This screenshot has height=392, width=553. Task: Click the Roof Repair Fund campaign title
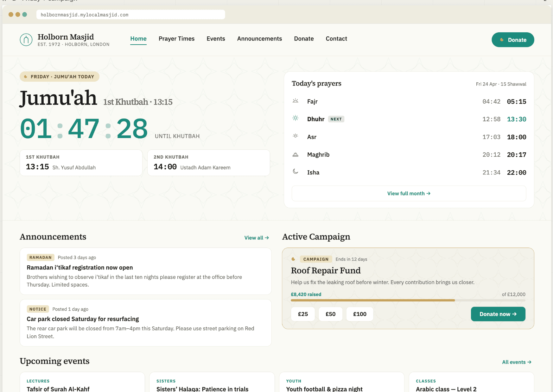pyautogui.click(x=326, y=270)
